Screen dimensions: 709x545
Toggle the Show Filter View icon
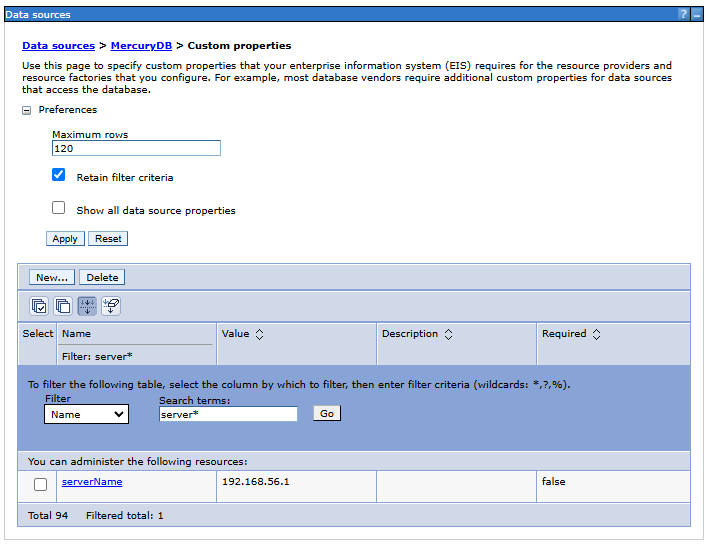tap(87, 306)
